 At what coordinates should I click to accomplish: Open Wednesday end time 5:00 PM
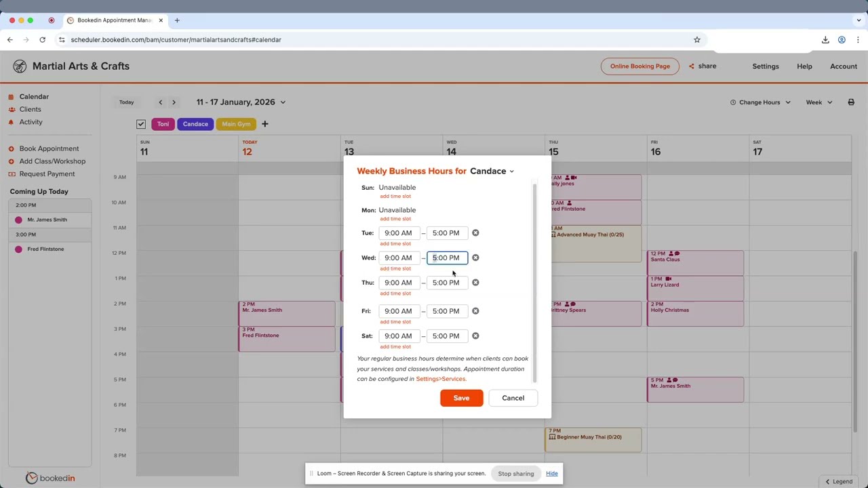tap(447, 258)
